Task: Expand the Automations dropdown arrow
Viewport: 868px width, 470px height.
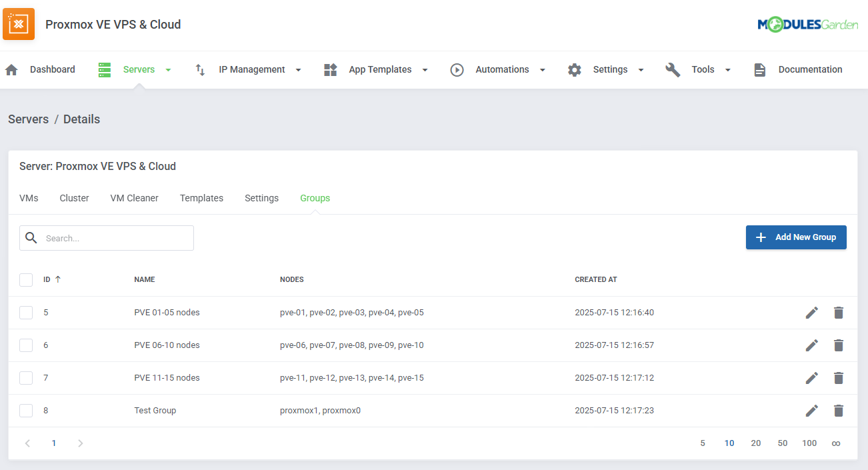Action: 543,70
